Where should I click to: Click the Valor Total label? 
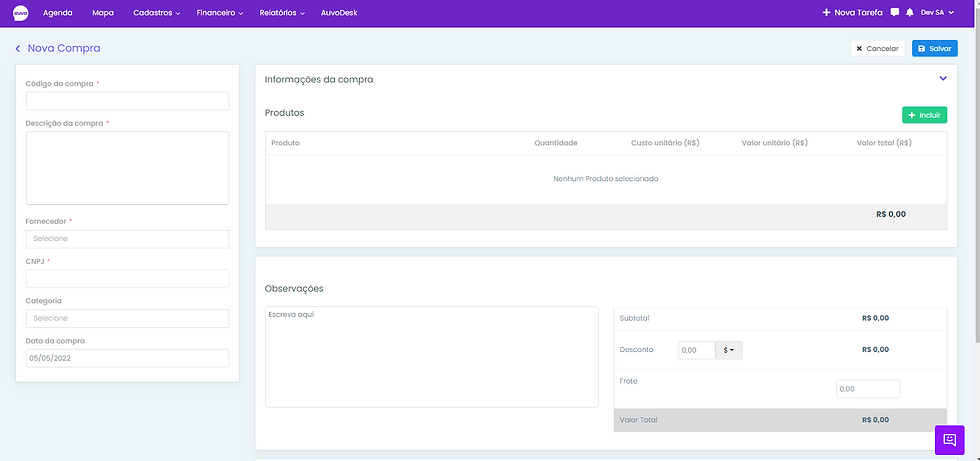638,420
